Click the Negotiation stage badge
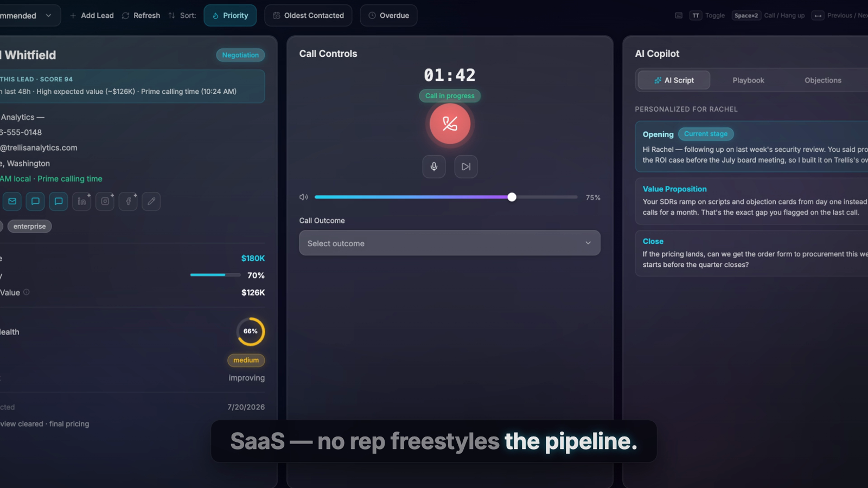The image size is (868, 488). 240,55
